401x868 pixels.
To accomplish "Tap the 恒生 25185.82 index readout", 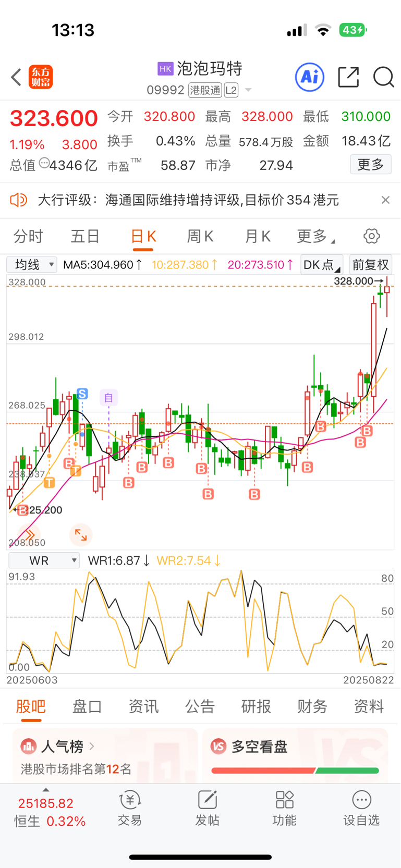I will pos(46,803).
